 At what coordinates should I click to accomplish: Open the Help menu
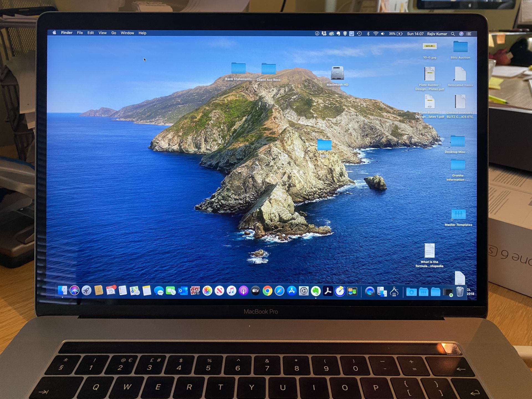pyautogui.click(x=142, y=33)
